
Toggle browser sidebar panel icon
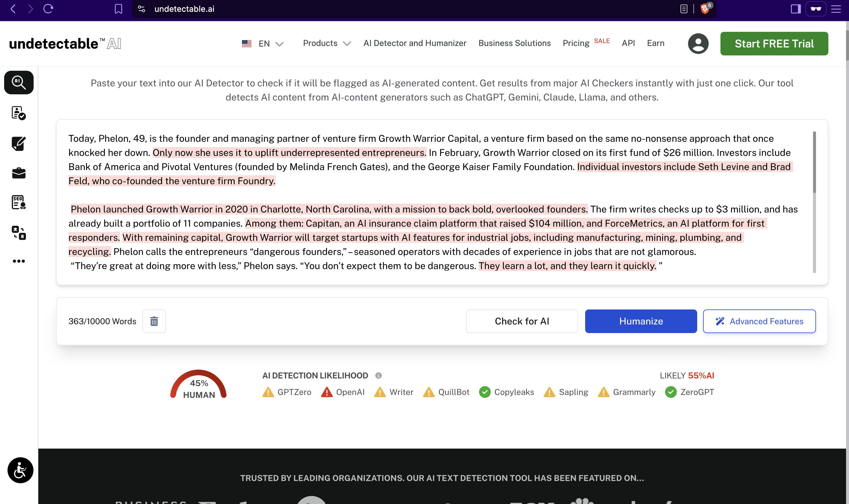coord(795,9)
